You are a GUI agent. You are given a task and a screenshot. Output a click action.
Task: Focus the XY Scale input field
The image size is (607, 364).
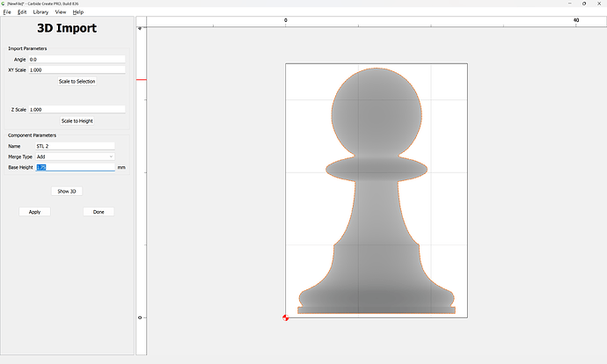[x=77, y=69]
